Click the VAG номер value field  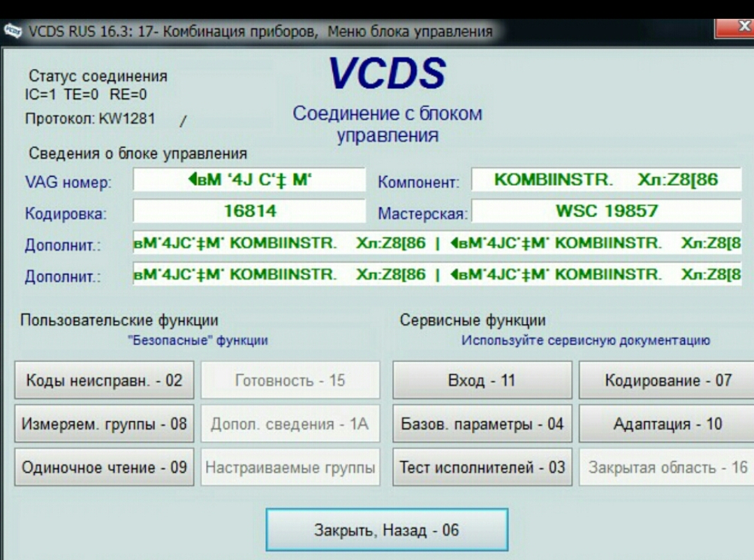click(249, 180)
